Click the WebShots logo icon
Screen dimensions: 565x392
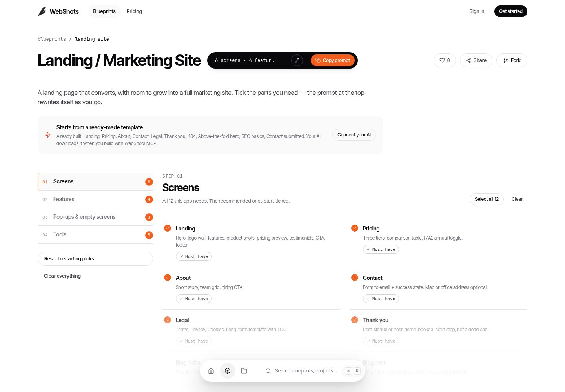pyautogui.click(x=42, y=11)
